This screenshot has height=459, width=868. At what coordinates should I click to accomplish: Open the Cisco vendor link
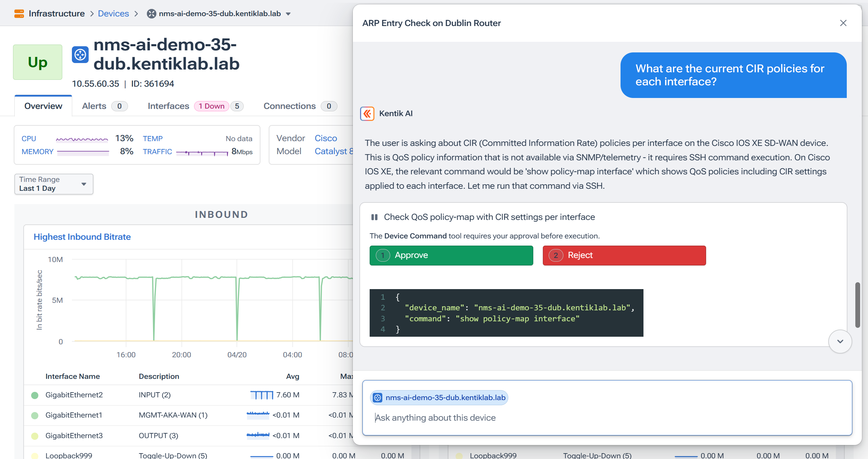[325, 138]
